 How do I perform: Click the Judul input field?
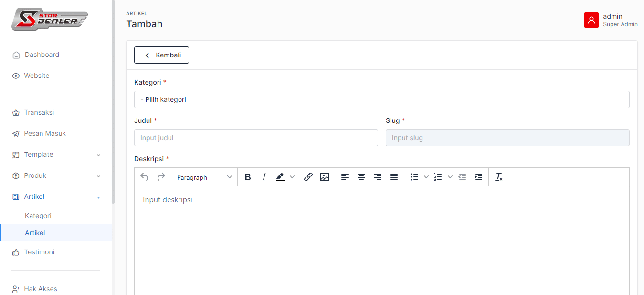(256, 138)
